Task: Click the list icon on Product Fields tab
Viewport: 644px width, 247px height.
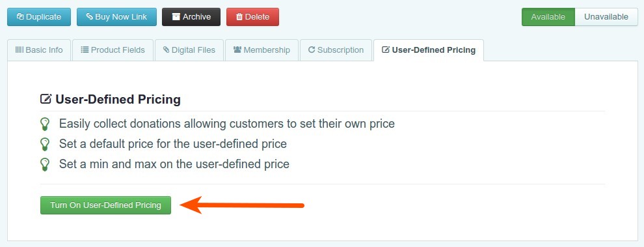Action: click(x=85, y=50)
